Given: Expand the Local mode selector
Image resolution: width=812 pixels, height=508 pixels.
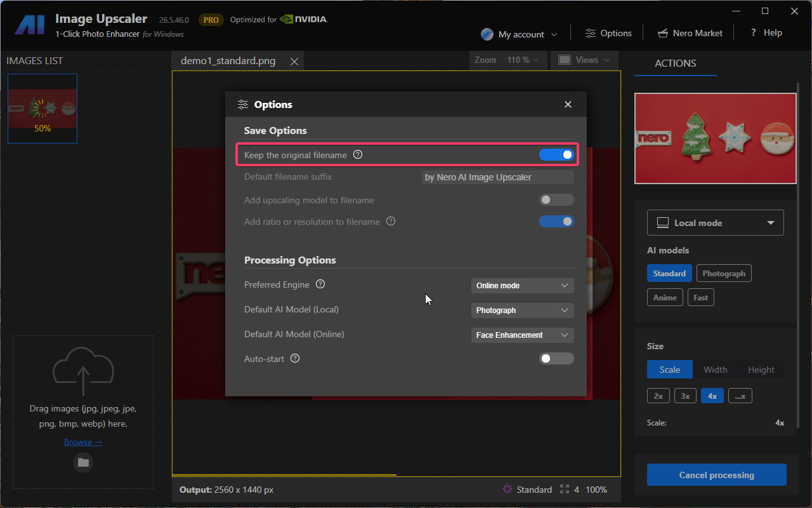Looking at the screenshot, I should [715, 222].
